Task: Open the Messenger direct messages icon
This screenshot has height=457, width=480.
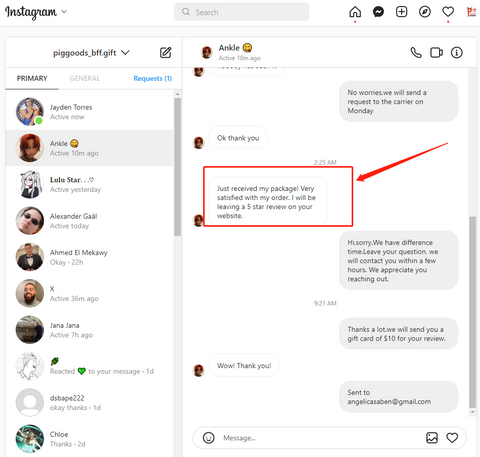Action: (378, 12)
